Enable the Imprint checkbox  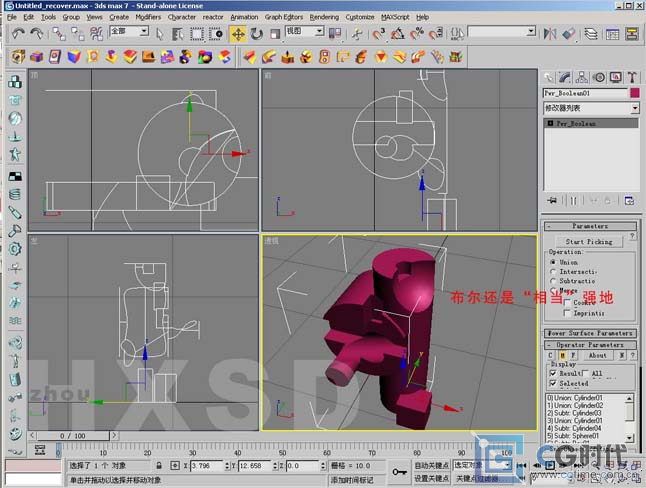pos(567,313)
